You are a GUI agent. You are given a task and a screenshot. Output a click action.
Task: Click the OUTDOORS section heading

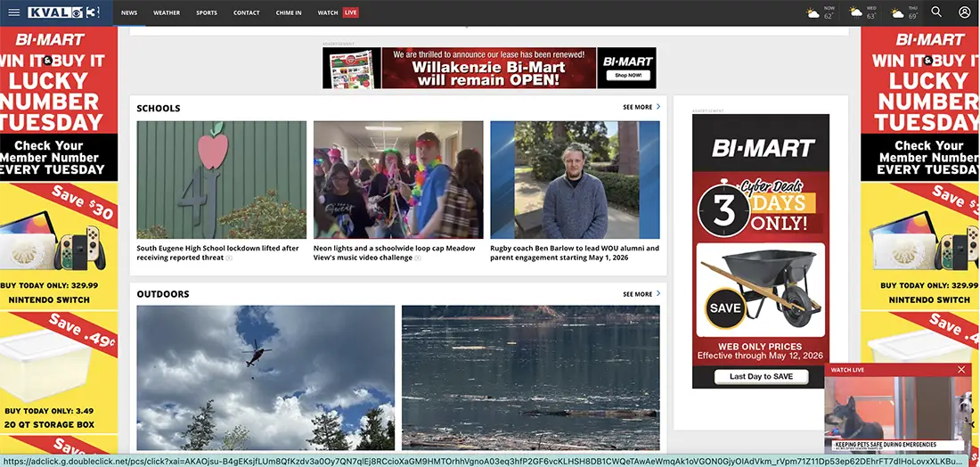(162, 294)
